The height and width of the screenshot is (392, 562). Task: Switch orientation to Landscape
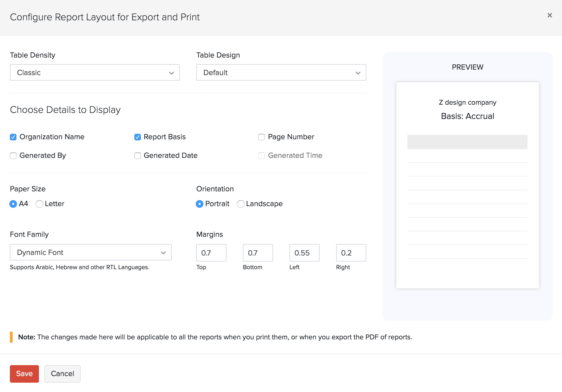click(x=240, y=204)
